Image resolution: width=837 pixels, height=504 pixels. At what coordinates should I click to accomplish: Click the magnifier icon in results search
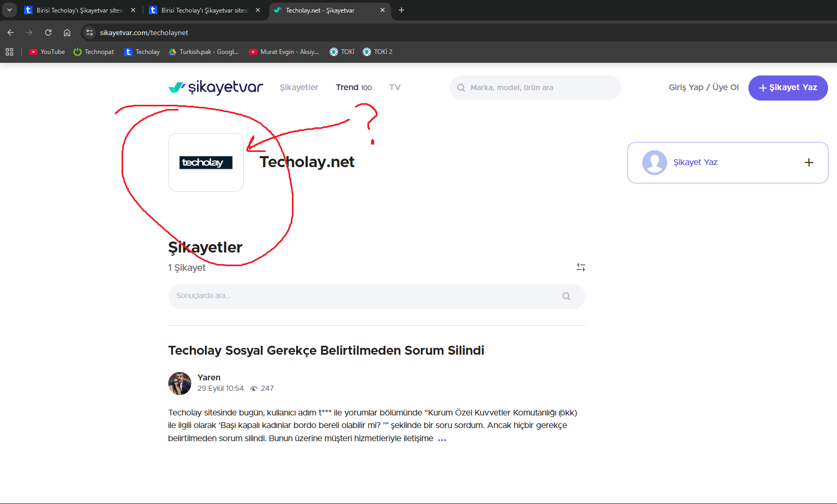566,296
